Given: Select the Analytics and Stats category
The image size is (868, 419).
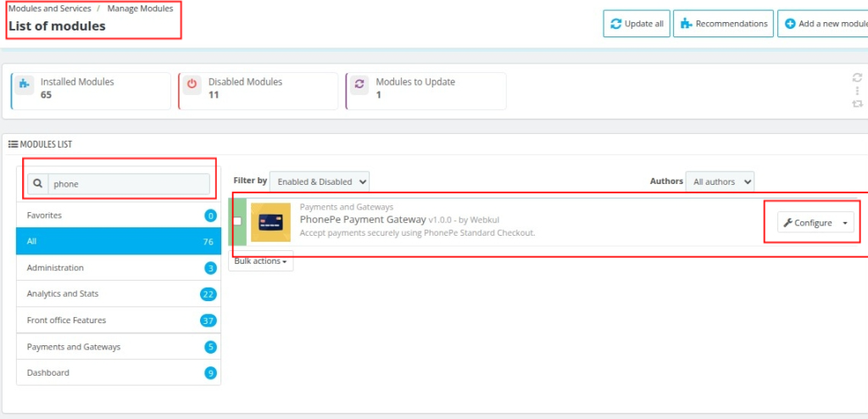Looking at the screenshot, I should (x=119, y=293).
